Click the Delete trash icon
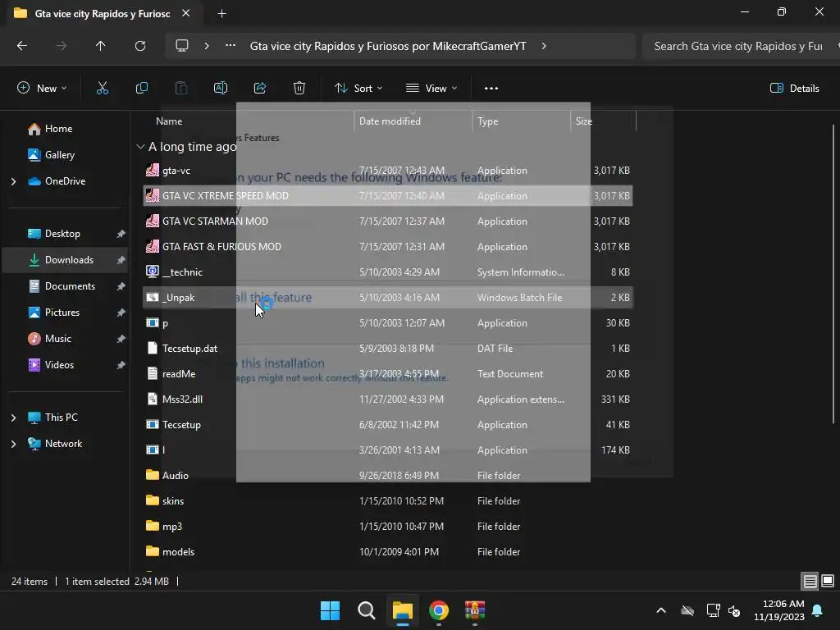 [x=299, y=89]
